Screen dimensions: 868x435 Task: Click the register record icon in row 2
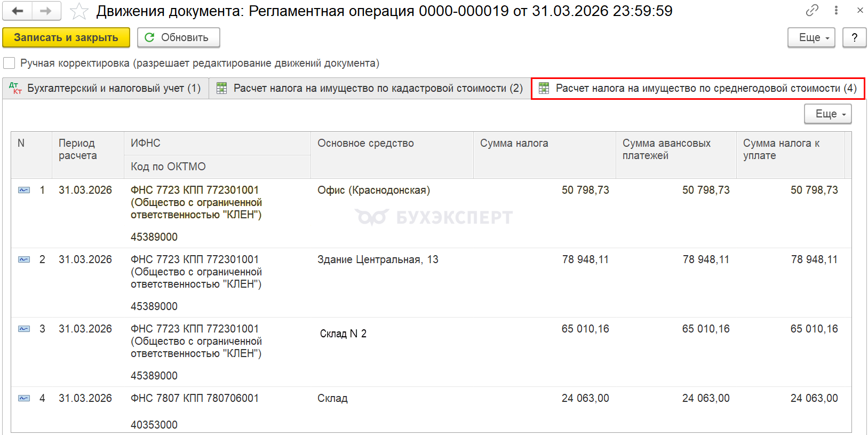(24, 259)
